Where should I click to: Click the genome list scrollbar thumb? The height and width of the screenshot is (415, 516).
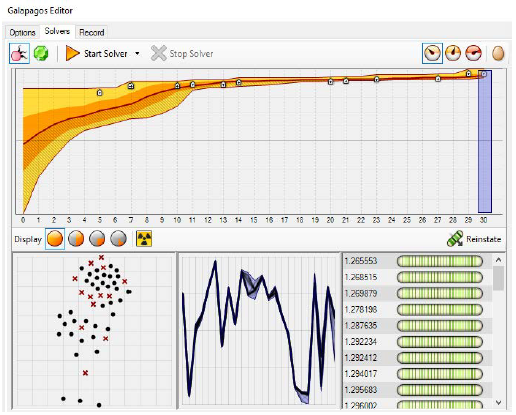coord(498,278)
